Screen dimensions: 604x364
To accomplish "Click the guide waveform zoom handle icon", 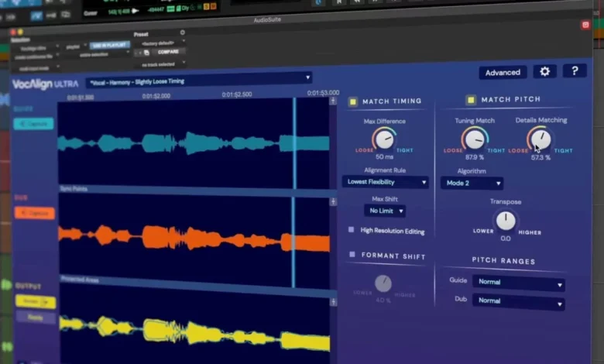I will 333,101.
